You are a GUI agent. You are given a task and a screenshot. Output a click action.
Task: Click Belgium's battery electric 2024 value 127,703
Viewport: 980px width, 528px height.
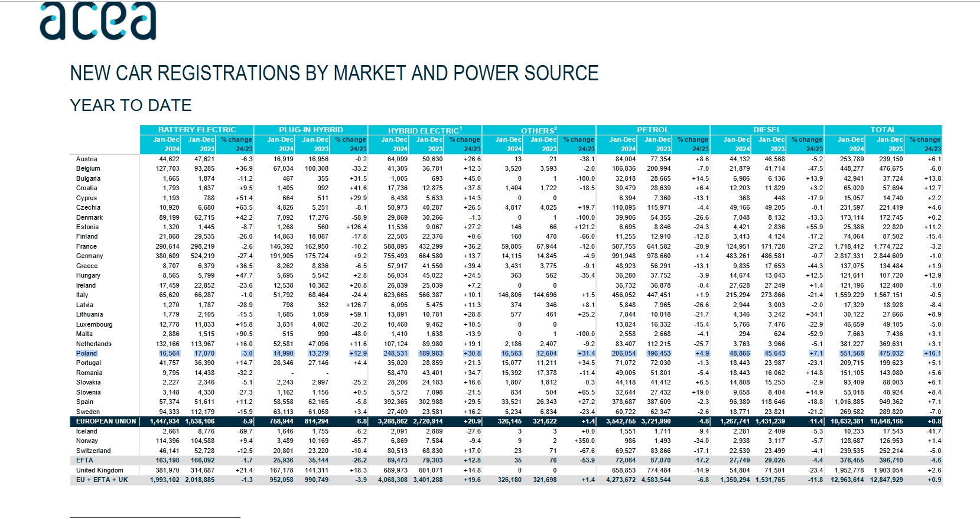click(167, 168)
